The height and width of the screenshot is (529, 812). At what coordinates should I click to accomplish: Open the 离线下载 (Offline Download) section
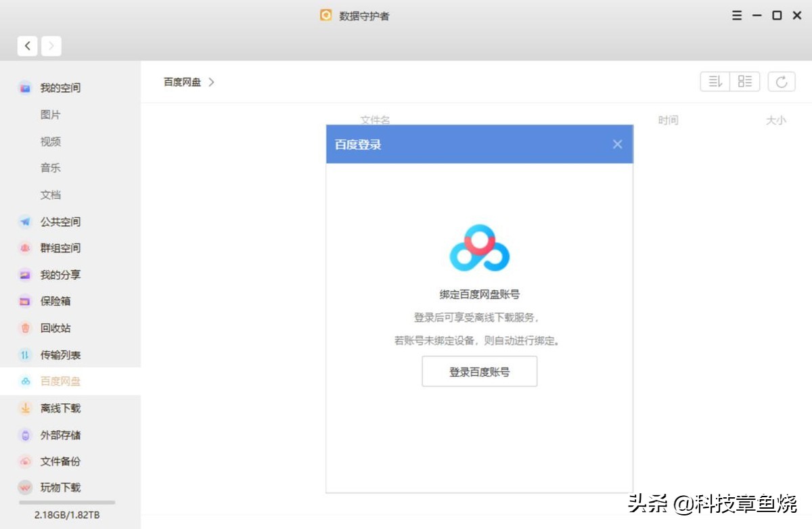61,408
